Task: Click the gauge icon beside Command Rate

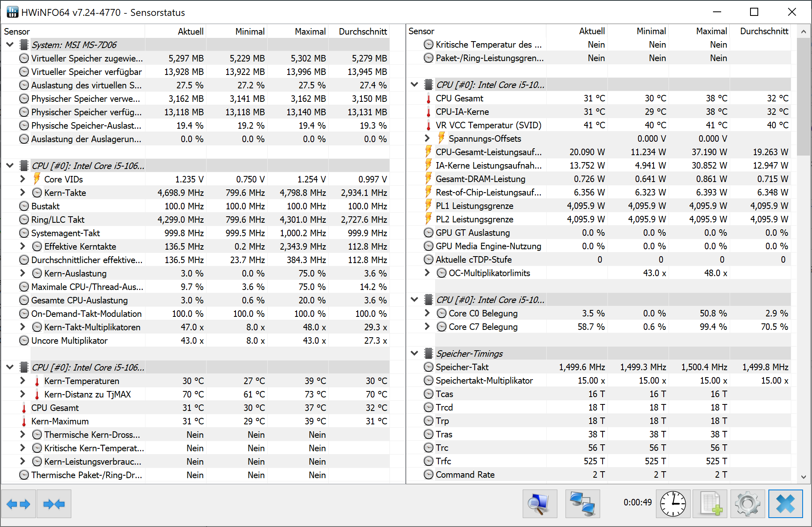Action: coord(429,474)
